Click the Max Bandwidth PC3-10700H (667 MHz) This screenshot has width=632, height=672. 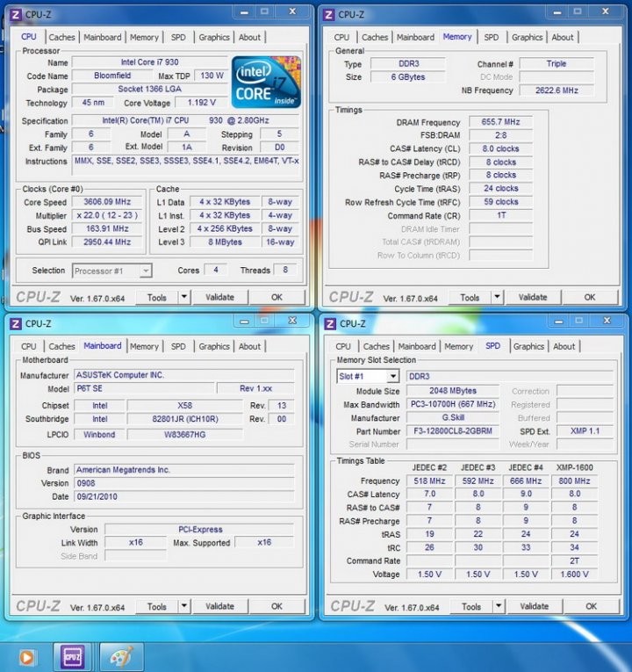click(x=453, y=404)
